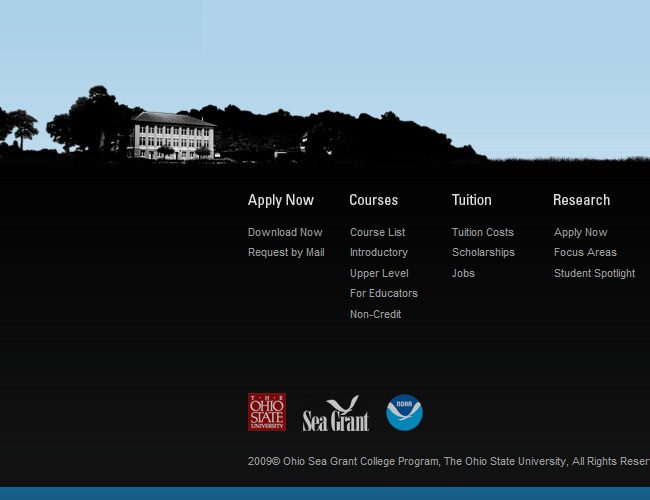Open the Research footer heading
650x500 pixels.
tap(581, 200)
